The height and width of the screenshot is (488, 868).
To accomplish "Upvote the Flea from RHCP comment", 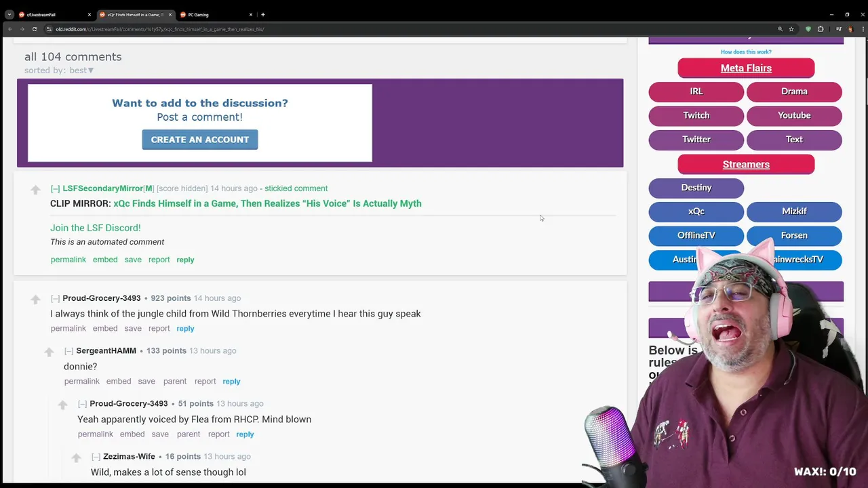I will [x=62, y=405].
